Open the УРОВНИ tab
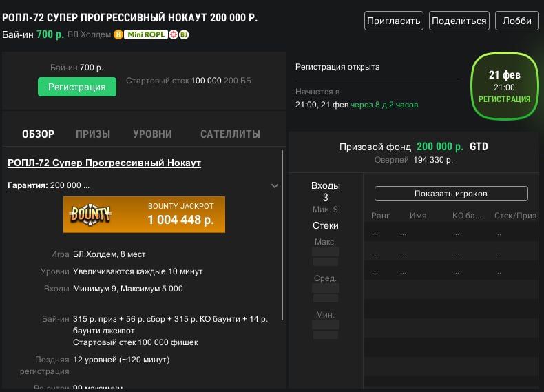 (x=152, y=134)
